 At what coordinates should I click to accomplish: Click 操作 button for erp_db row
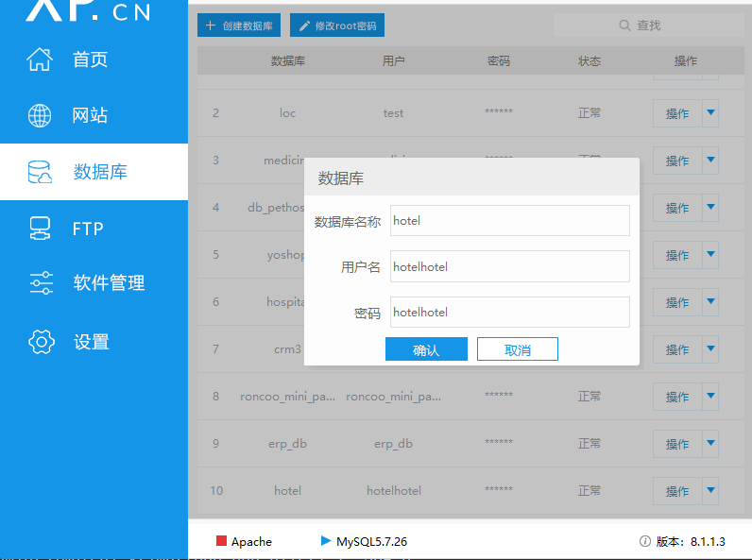pyautogui.click(x=677, y=444)
